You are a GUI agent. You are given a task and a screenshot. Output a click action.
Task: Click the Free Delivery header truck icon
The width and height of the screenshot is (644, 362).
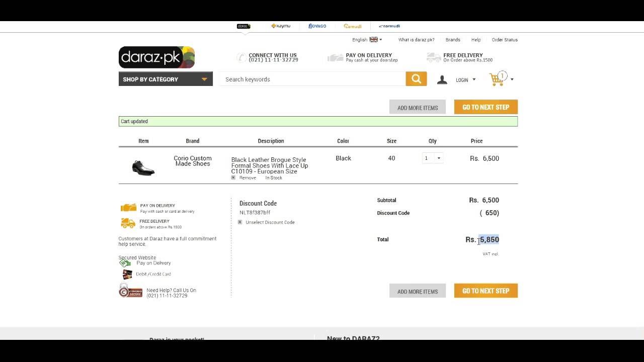pyautogui.click(x=434, y=57)
